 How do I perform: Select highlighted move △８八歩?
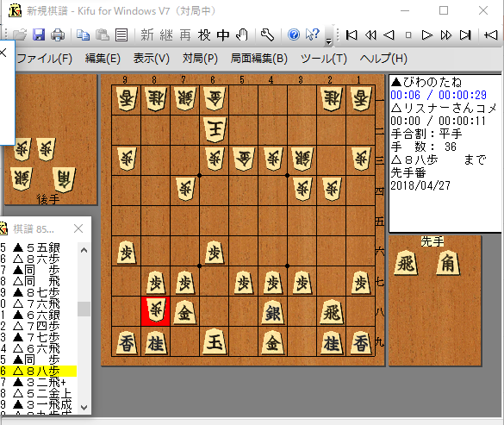(38, 371)
